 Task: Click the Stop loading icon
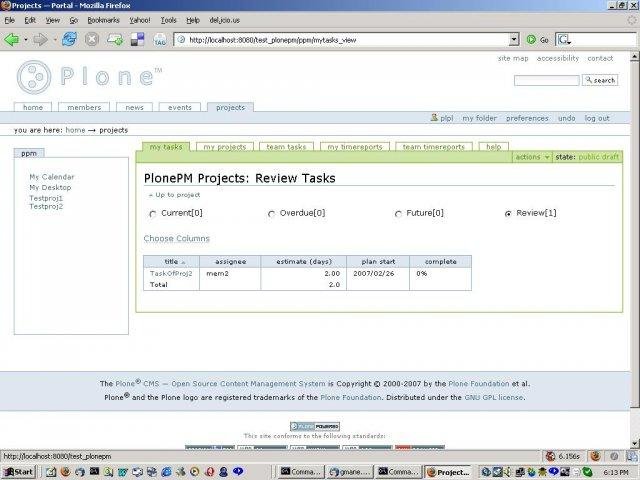pos(92,40)
